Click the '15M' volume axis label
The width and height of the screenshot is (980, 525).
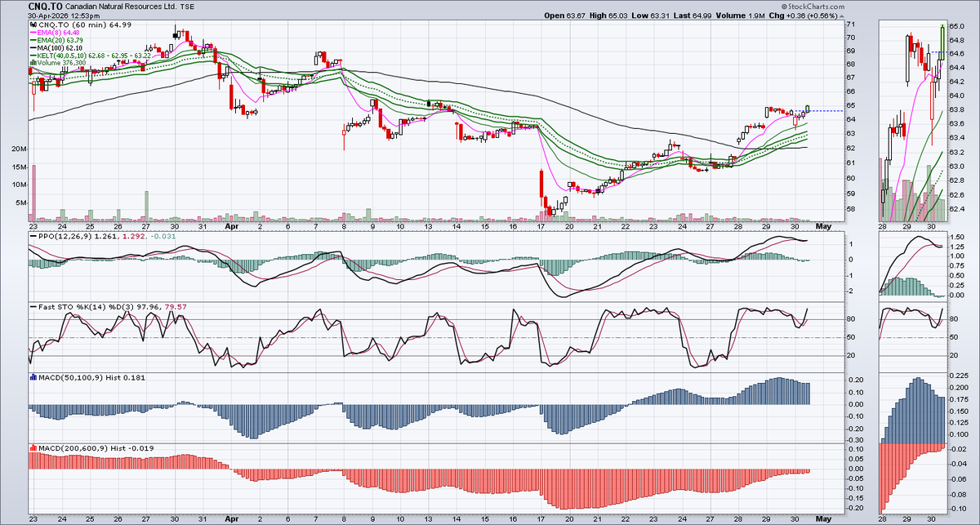click(x=19, y=167)
